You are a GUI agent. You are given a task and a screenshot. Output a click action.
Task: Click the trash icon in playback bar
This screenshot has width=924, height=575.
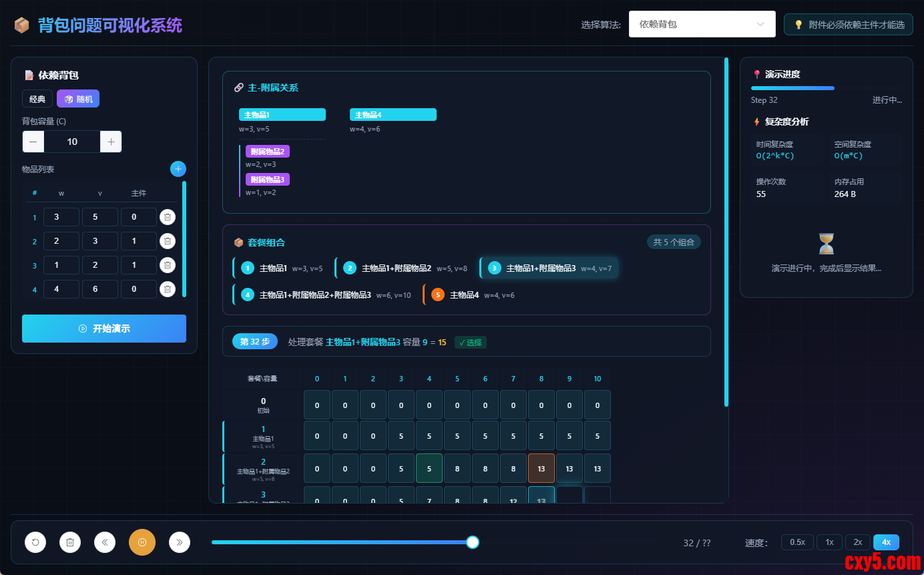(x=70, y=542)
